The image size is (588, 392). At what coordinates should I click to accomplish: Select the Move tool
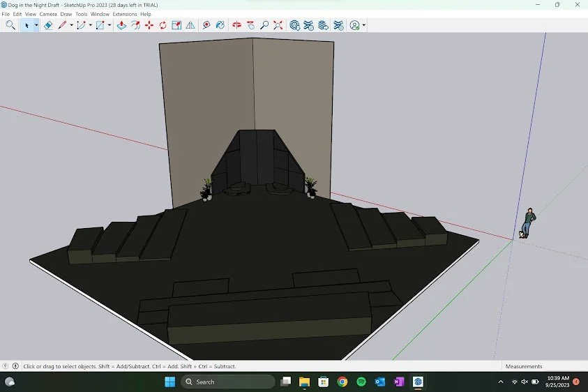click(x=149, y=25)
